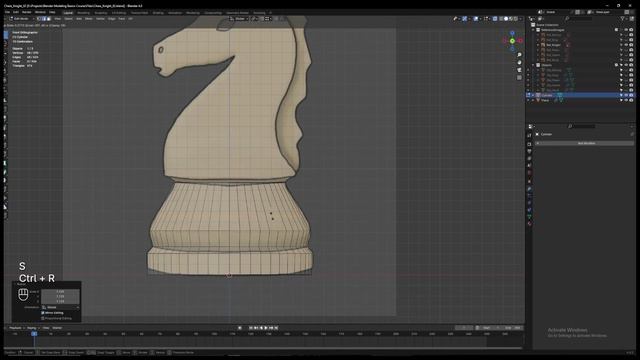Screen dimensions: 640x360
Task: Toggle perspective/orthographic grid icon
Action: pyautogui.click(x=519, y=78)
